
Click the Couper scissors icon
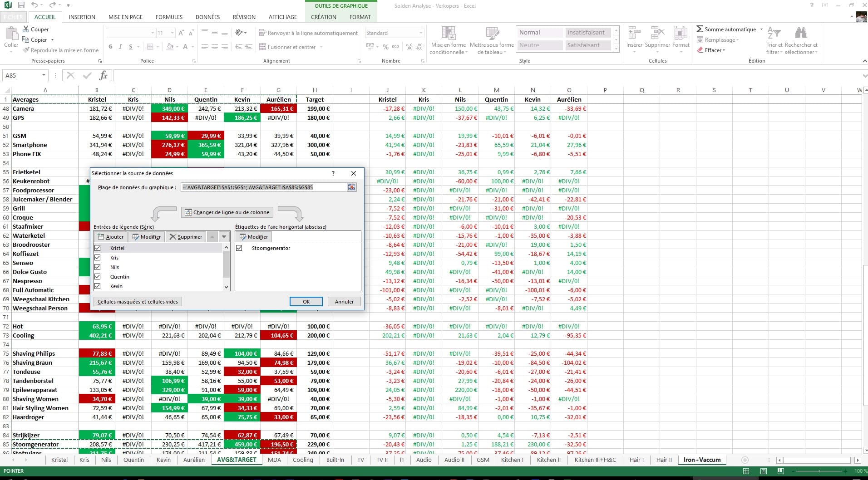coord(26,29)
